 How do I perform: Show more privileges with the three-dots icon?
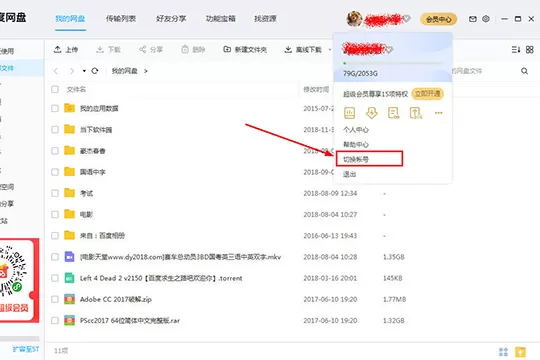tap(438, 113)
